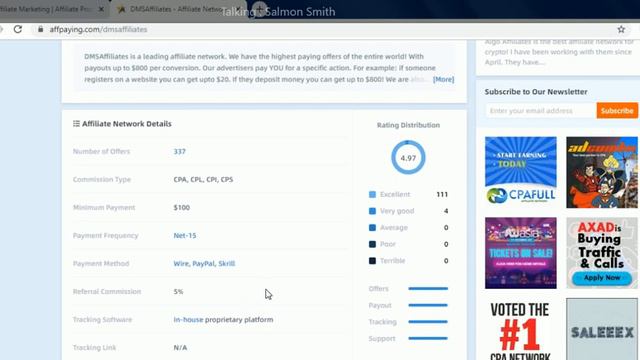The image size is (640, 360).
Task: Expand the description with the [More] link
Action: coord(443,79)
